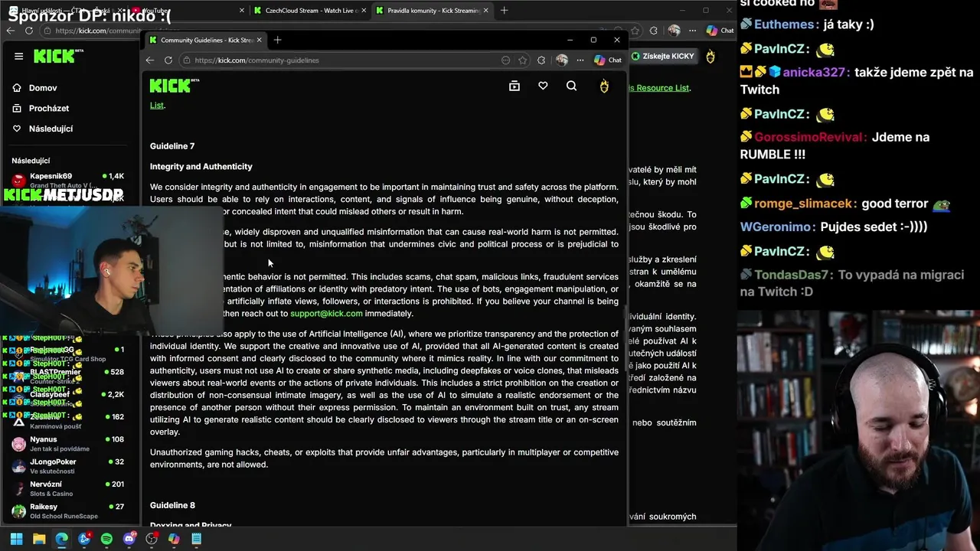Open the Windows Start menu

[16, 539]
